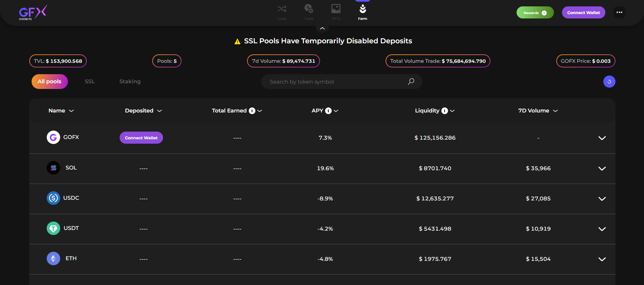Select the SOL pool name
The height and width of the screenshot is (285, 644).
[71, 168]
